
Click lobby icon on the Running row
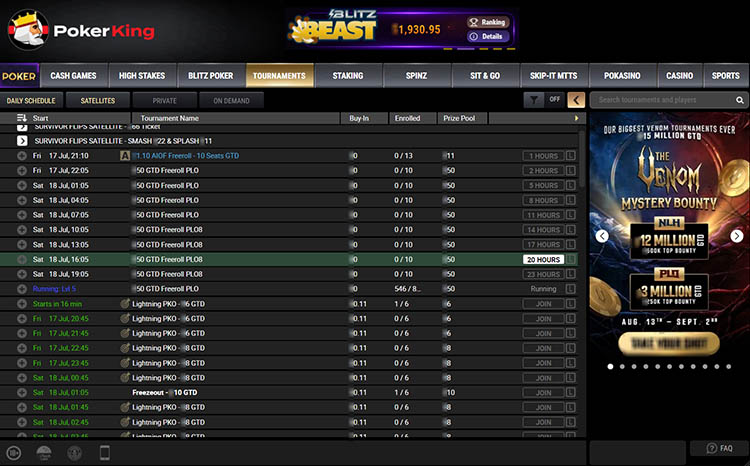point(570,289)
